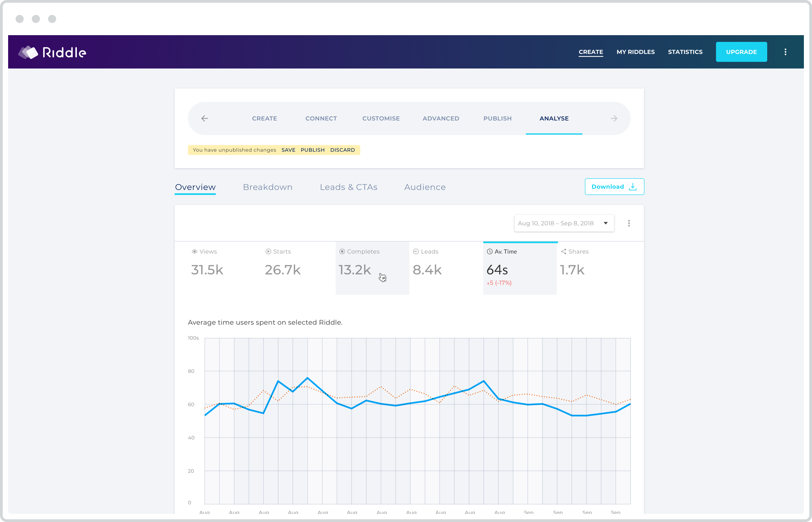Image resolution: width=812 pixels, height=522 pixels.
Task: Click the 40 y-axis label on the chart
Action: [191, 437]
